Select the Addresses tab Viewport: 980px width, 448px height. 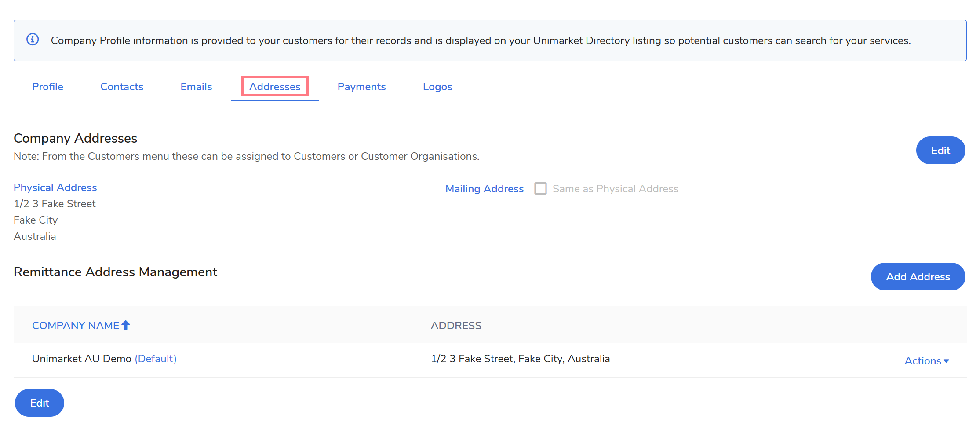pyautogui.click(x=275, y=87)
